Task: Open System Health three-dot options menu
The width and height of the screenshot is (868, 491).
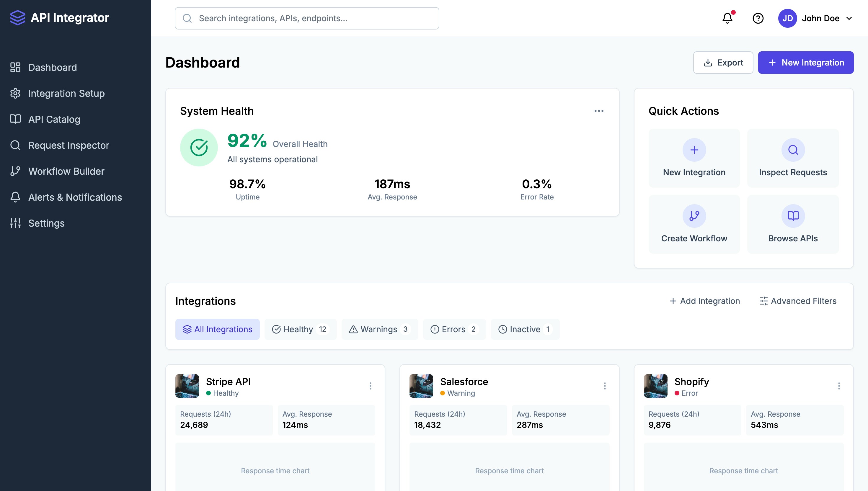Action: click(599, 111)
